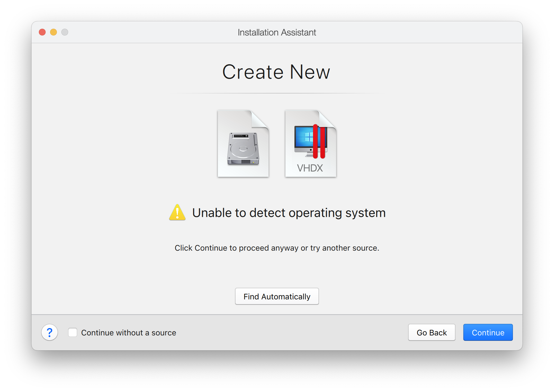The height and width of the screenshot is (392, 554).
Task: Click the 'Continue without a source' label text
Action: point(128,333)
